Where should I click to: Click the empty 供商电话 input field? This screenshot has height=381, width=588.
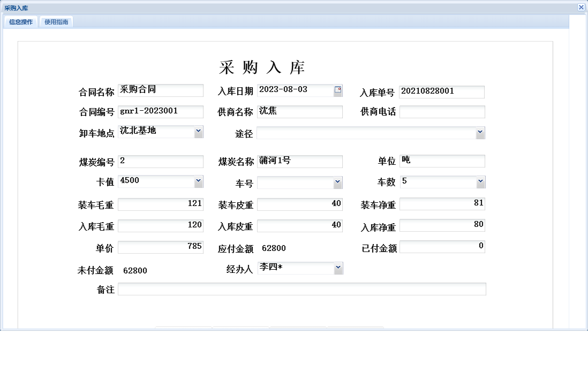pyautogui.click(x=442, y=111)
